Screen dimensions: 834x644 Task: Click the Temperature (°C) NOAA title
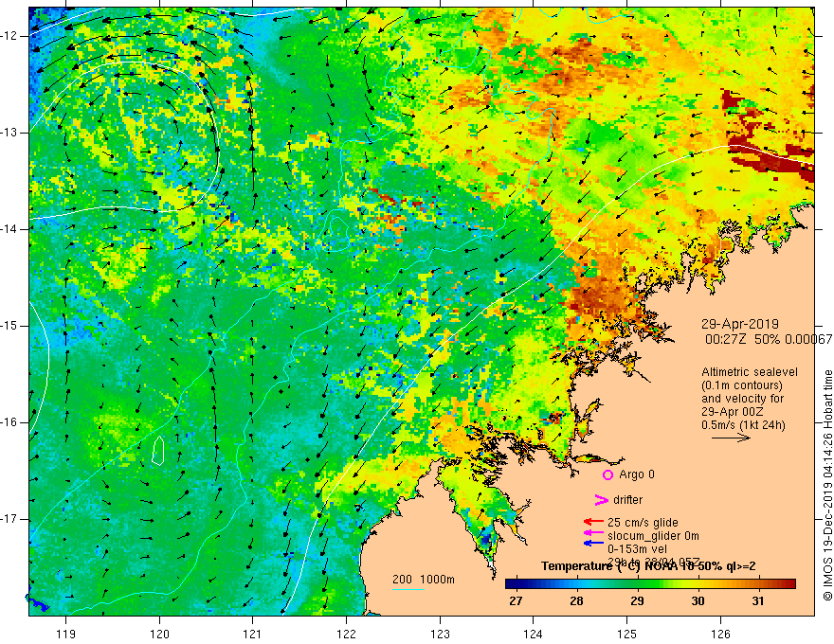[x=648, y=566]
